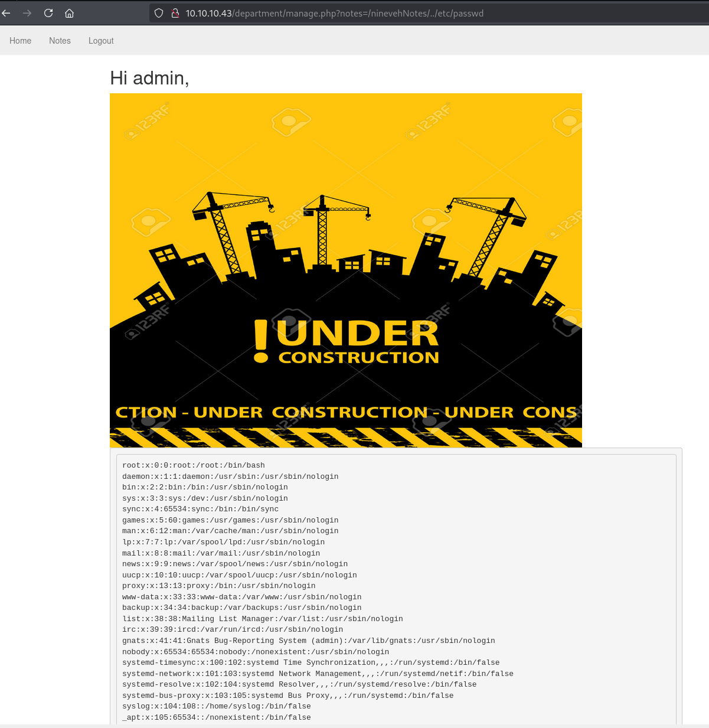The width and height of the screenshot is (709, 728).
Task: Go to the browser home page
Action: 69,13
